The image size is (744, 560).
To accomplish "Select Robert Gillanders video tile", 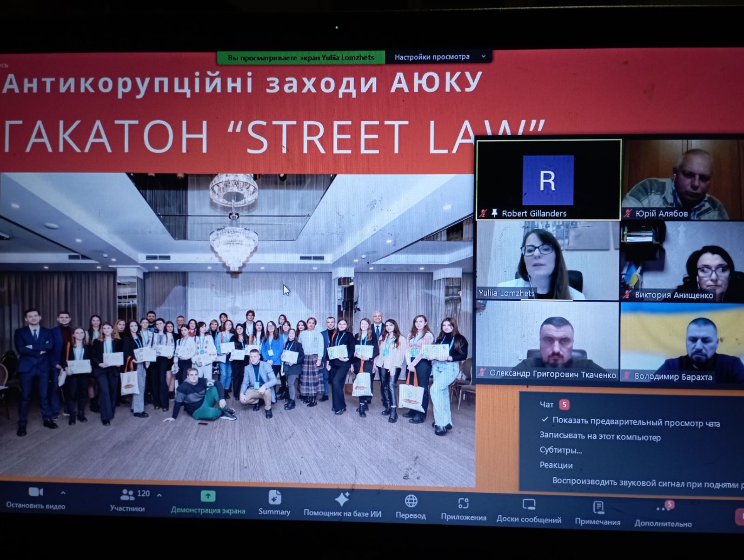I will point(549,179).
